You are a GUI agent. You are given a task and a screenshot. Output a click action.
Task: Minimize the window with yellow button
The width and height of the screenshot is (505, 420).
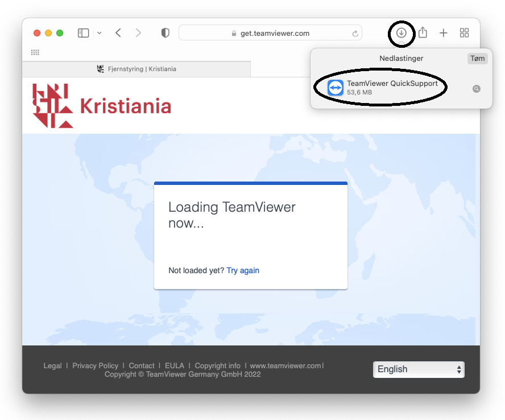point(48,33)
